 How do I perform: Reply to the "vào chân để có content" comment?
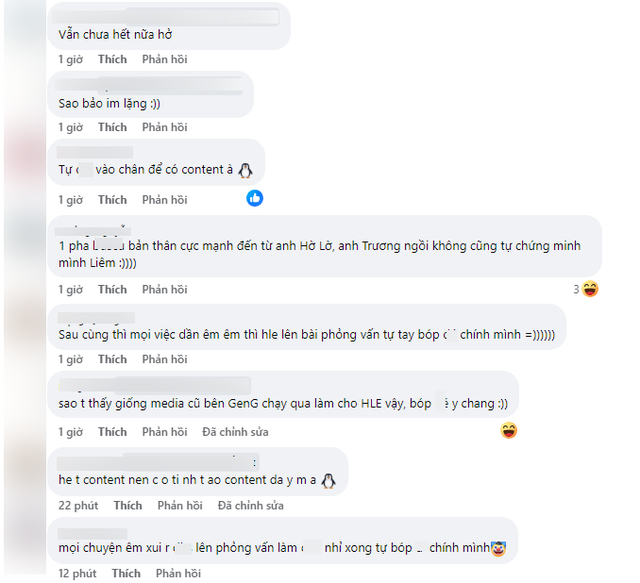(x=164, y=200)
